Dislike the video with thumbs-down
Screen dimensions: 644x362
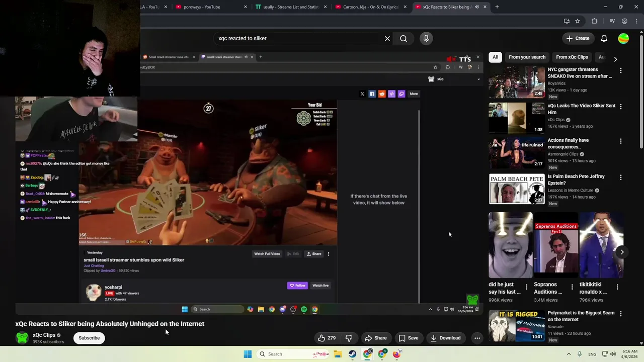pyautogui.click(x=349, y=338)
